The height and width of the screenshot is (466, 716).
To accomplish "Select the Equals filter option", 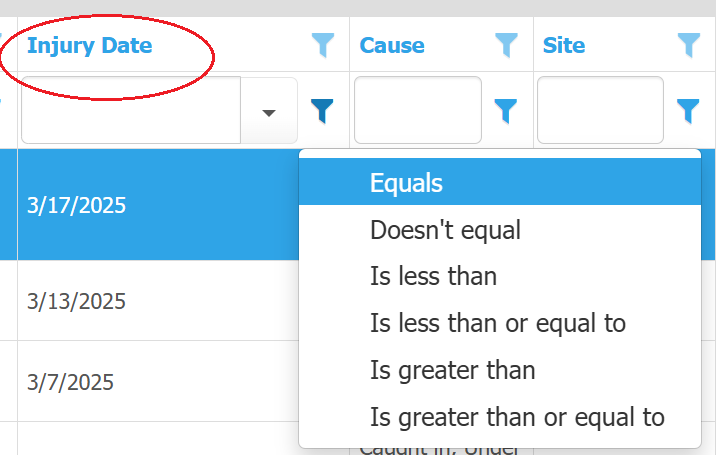I will click(x=406, y=183).
